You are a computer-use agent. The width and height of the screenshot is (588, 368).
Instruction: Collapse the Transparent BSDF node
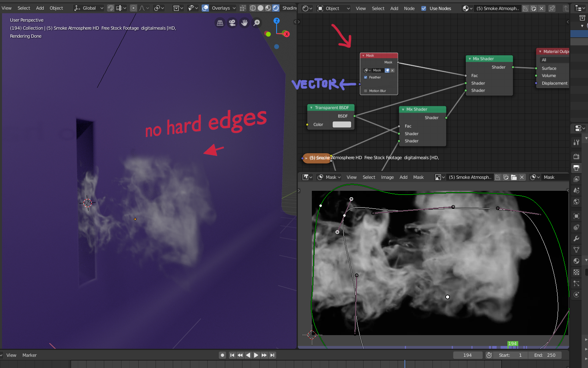tap(311, 108)
